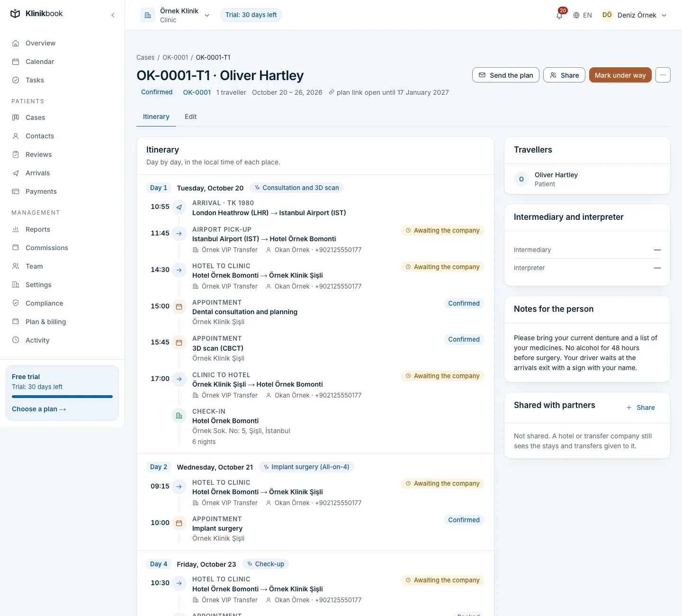
Task: Click the Awaiting the company badge at 11:45
Action: (x=442, y=230)
